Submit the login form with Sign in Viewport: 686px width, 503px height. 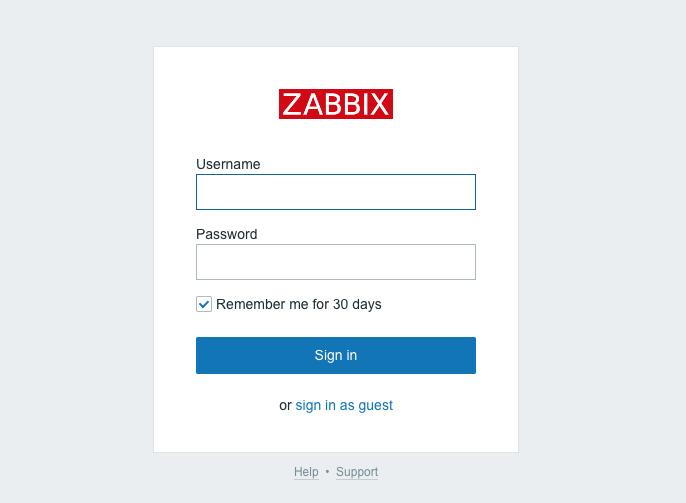[336, 355]
